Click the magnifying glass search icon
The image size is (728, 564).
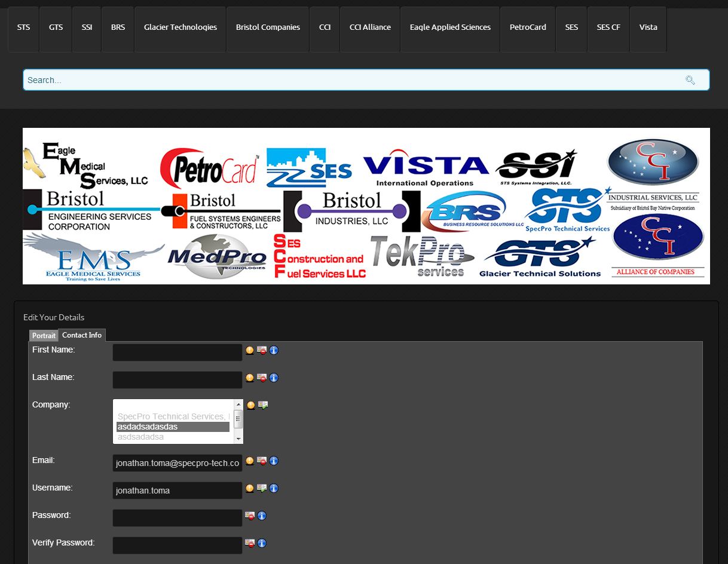(x=690, y=80)
